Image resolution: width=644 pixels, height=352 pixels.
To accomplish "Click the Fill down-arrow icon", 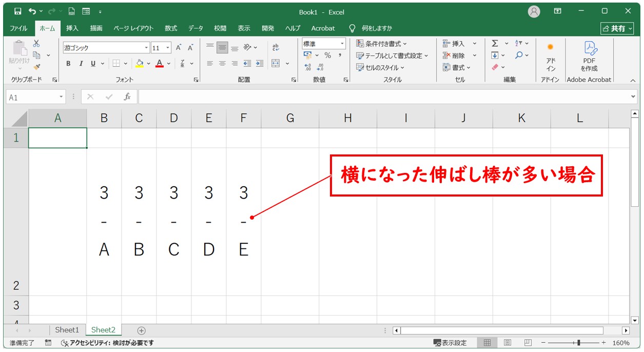I will tap(495, 55).
